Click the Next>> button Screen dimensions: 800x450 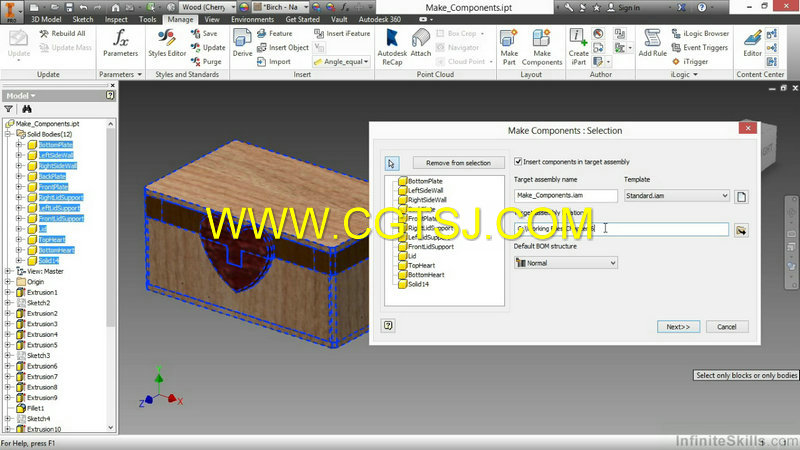coord(678,327)
